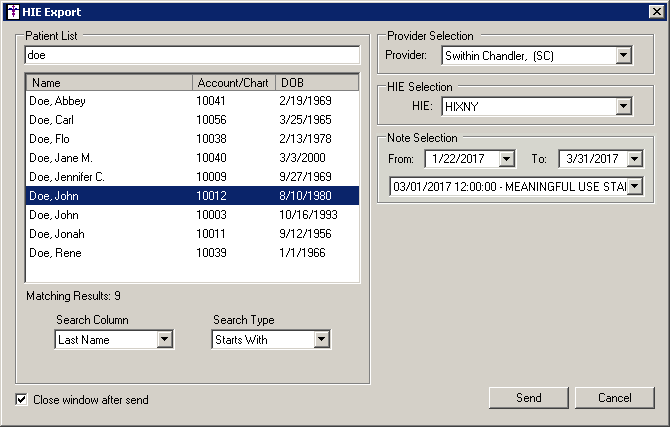The image size is (670, 427).
Task: Toggle 'Close window after send' checkbox
Action: 22,400
